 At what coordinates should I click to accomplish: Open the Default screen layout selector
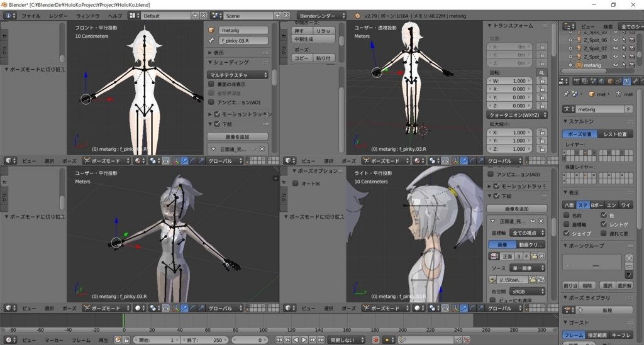[166, 16]
